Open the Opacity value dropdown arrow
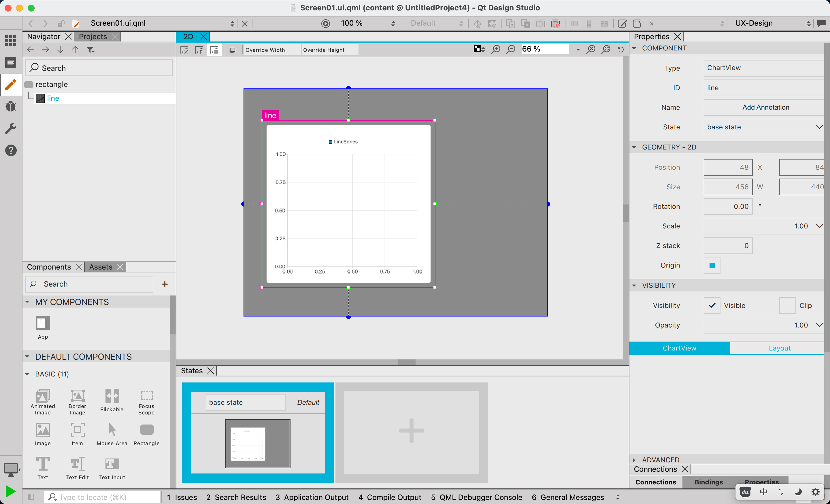This screenshot has height=504, width=830. point(819,325)
